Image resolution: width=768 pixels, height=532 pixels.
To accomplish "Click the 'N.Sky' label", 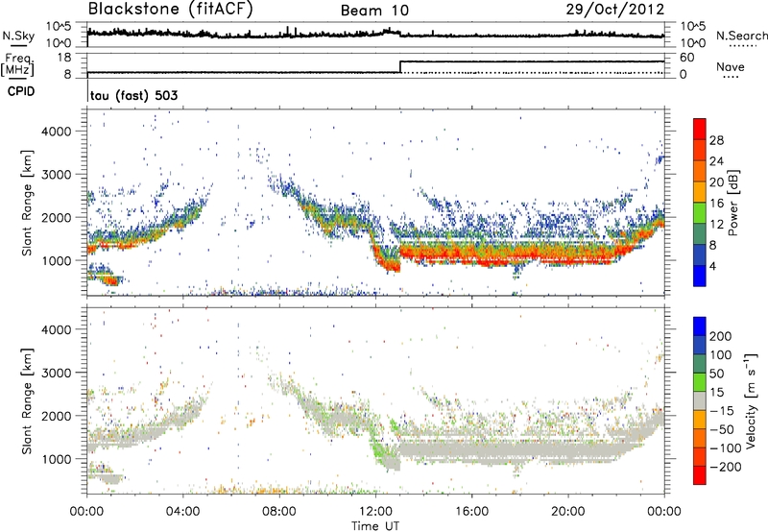I will [18, 36].
